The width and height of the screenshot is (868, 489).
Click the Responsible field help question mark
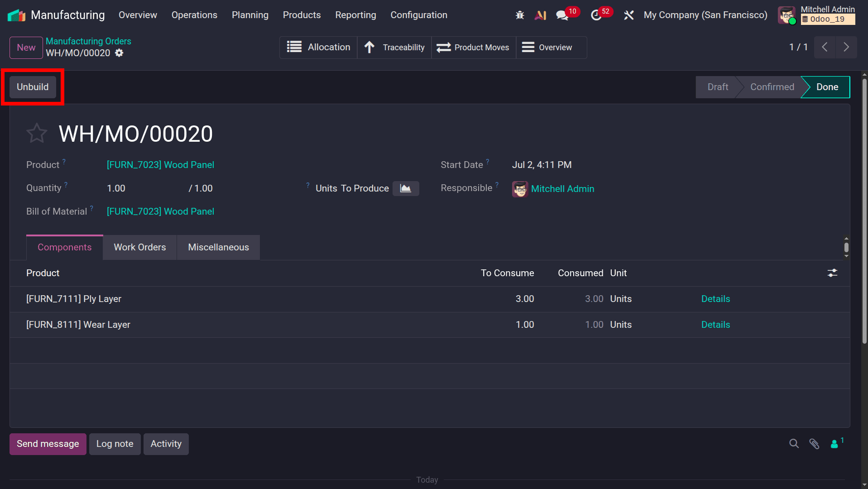(x=497, y=184)
